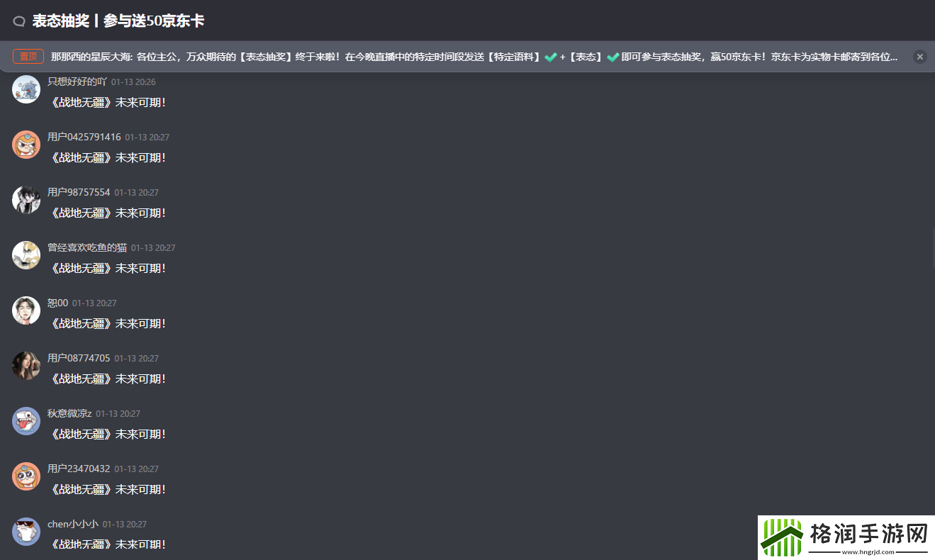This screenshot has height=560, width=935.
Task: Open the username link 只想好好的吖
Action: (77, 82)
